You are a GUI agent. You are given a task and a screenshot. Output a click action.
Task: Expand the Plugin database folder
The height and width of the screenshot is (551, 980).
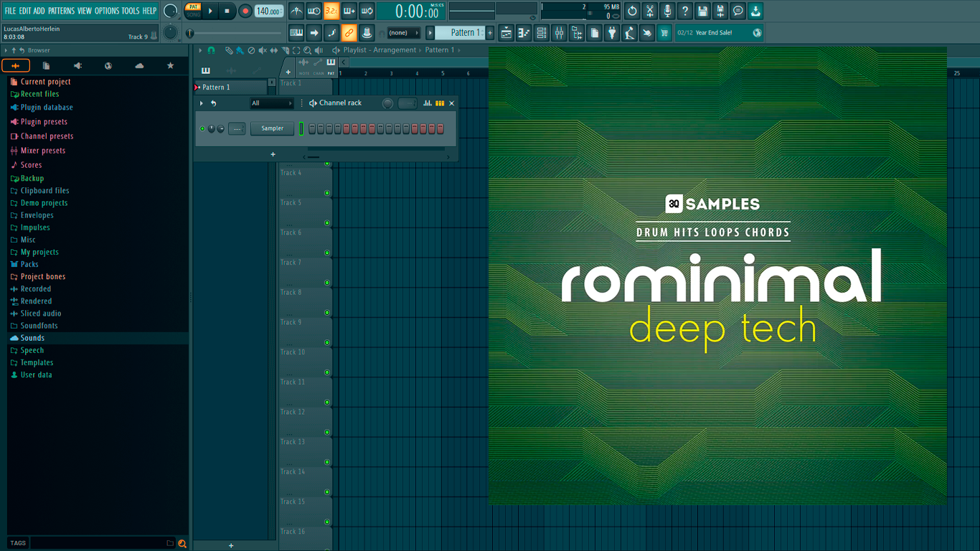(x=47, y=108)
